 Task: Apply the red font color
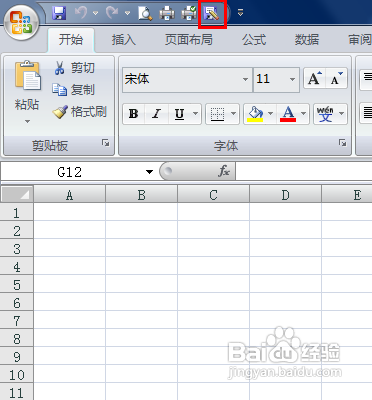(x=288, y=114)
